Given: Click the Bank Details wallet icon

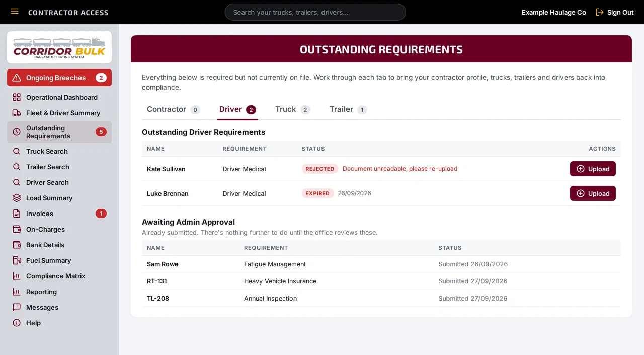Looking at the screenshot, I should point(17,245).
